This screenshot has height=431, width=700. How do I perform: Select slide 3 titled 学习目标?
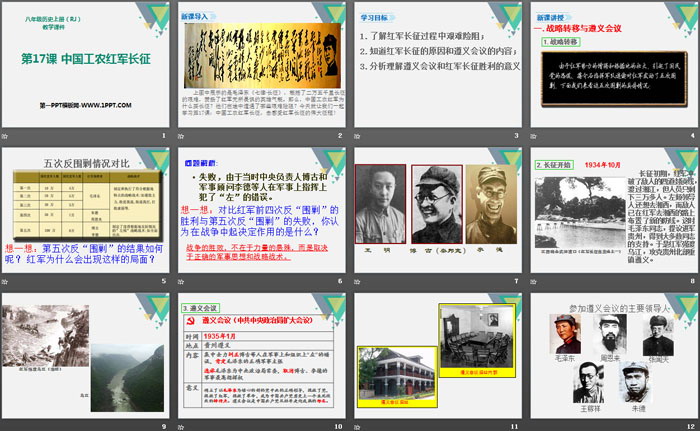[x=438, y=65]
